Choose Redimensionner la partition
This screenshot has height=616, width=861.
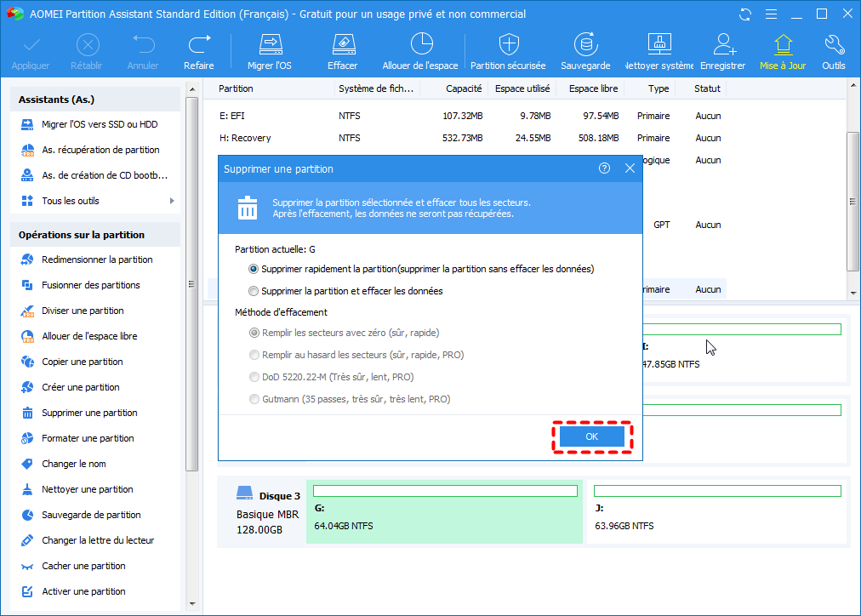(x=87, y=260)
